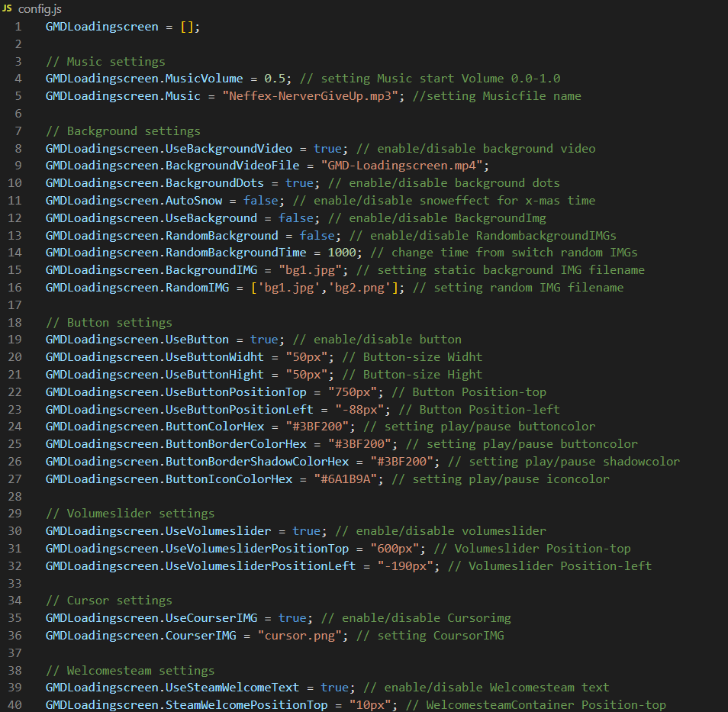Click the "cursor.png" string

coord(299,636)
